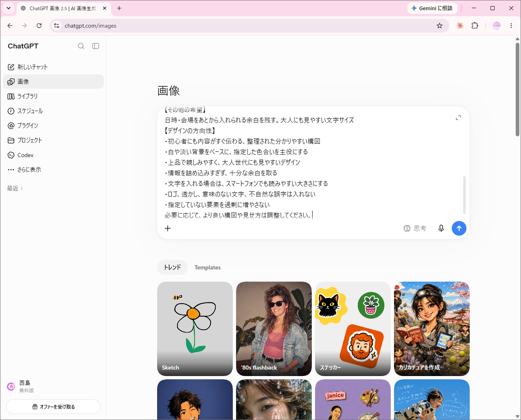The height and width of the screenshot is (420, 521).
Task: Open the tab search dropdown arrow
Action: pyautogui.click(x=9, y=8)
